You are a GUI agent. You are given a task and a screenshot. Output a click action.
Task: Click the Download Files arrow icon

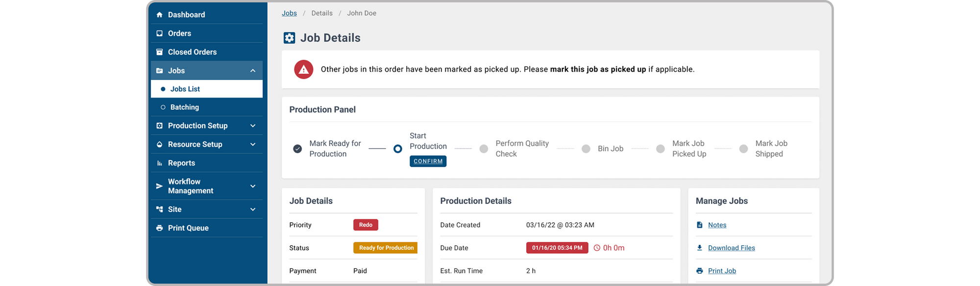700,248
